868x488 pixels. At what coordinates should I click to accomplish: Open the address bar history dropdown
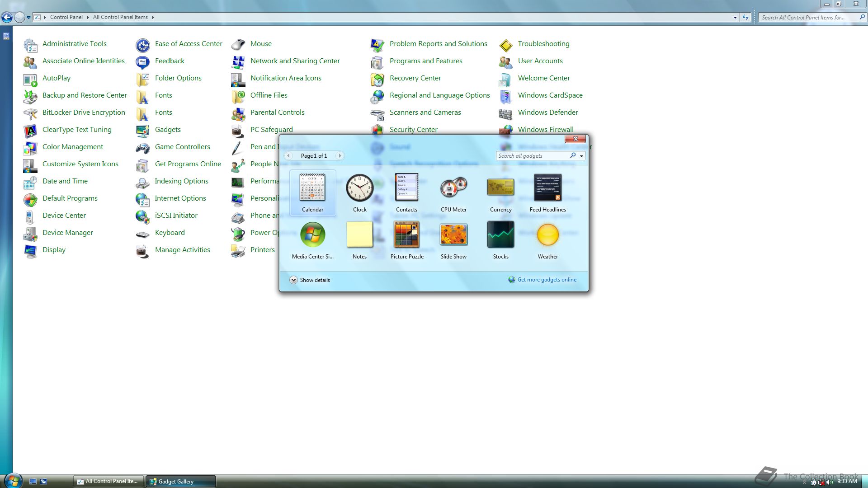735,17
